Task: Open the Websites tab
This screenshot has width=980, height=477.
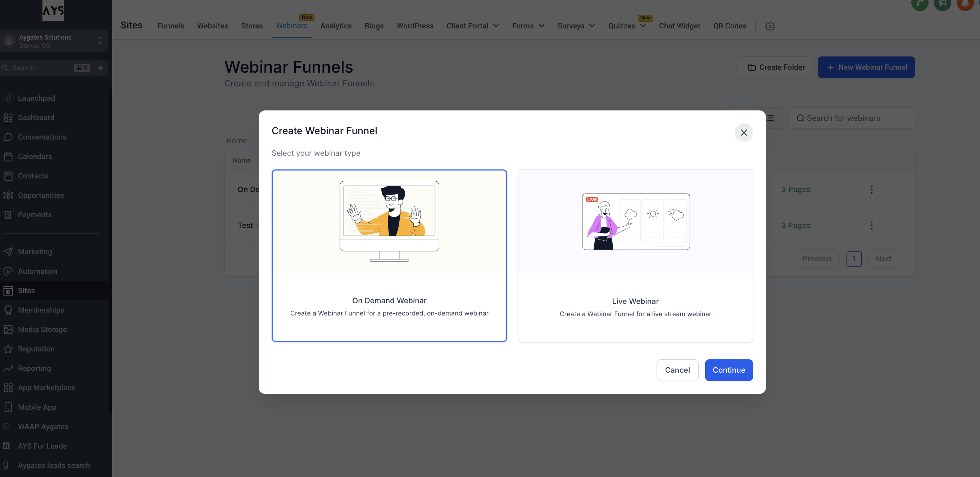Action: coord(213,26)
